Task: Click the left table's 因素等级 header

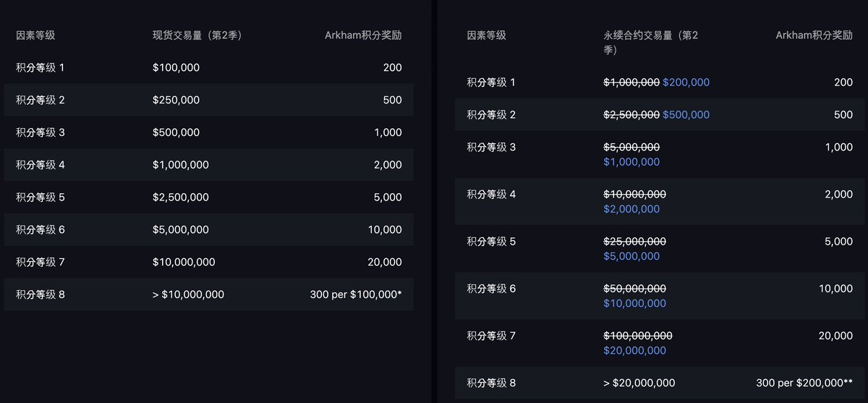Action: [x=35, y=35]
